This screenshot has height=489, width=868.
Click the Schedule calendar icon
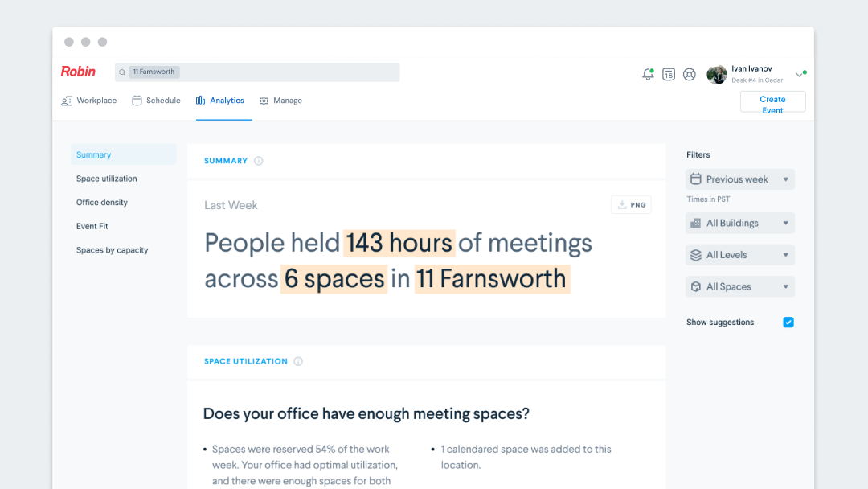point(137,101)
